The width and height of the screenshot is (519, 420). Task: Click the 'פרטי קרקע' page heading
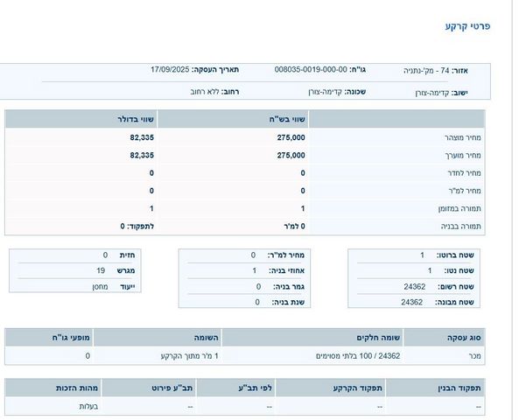467,26
